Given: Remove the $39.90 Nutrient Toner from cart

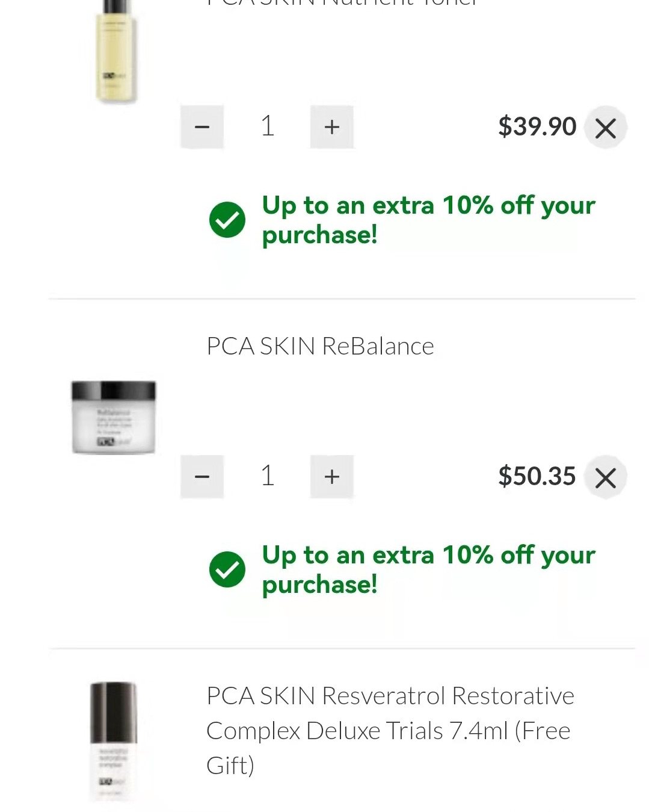Looking at the screenshot, I should [605, 128].
